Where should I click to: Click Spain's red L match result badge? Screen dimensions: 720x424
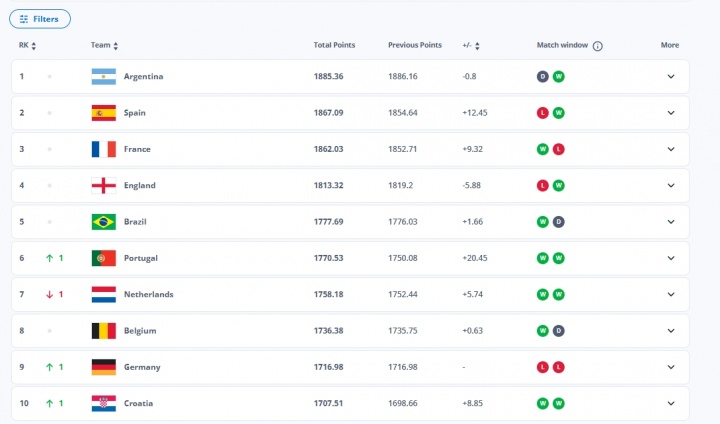pyautogui.click(x=543, y=113)
